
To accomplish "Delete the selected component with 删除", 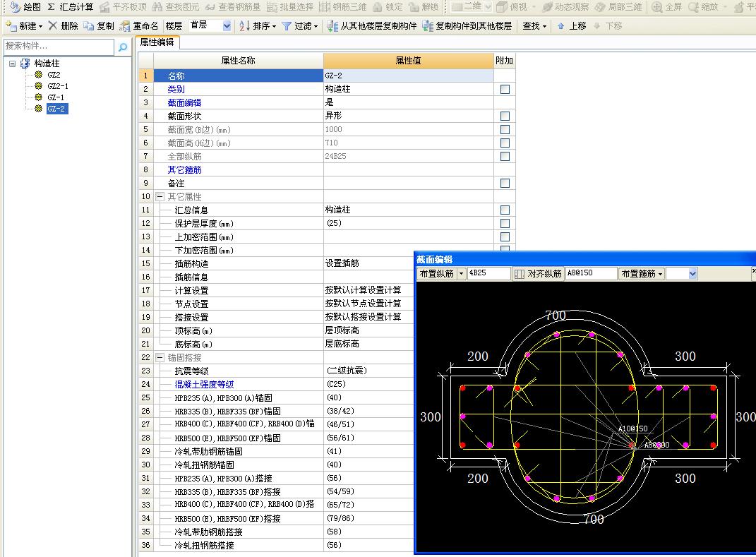I will click(63, 25).
